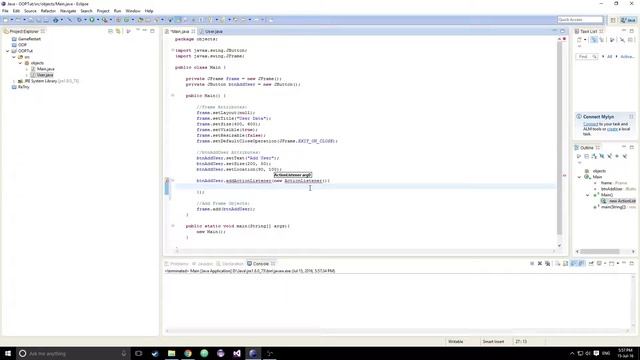Click Collapse All in Project Explorer
Viewport: 640px width, 360px height.
(x=110, y=31)
